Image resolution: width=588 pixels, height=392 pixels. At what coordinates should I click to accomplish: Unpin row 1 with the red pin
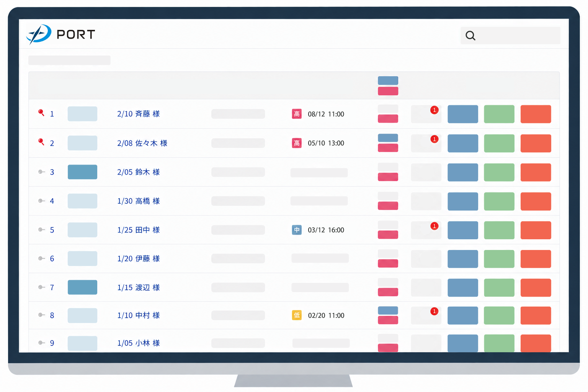point(41,113)
